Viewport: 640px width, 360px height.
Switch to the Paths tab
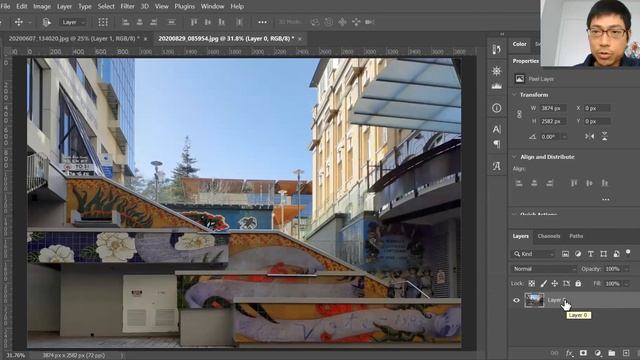pyautogui.click(x=576, y=236)
